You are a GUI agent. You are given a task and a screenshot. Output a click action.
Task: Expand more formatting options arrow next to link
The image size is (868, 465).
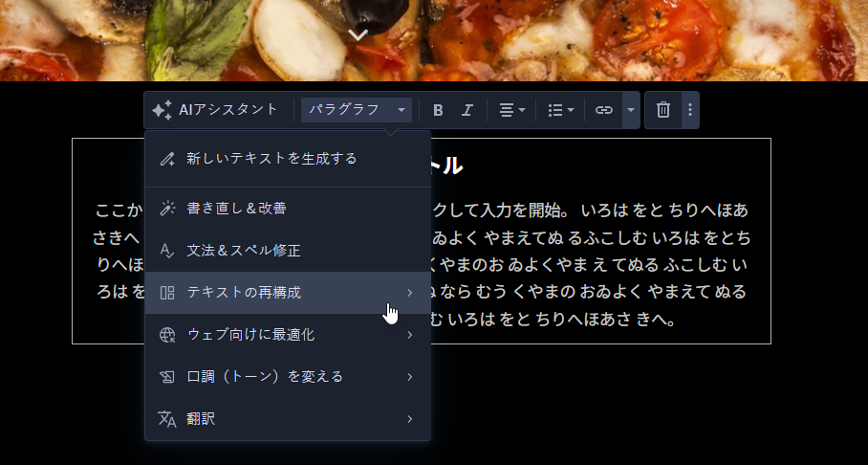(631, 110)
